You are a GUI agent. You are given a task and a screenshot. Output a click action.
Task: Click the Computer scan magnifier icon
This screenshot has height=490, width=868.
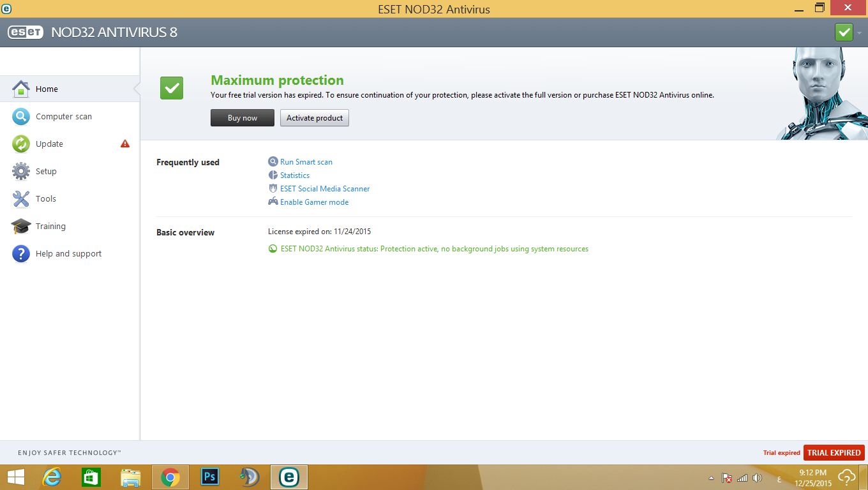coord(21,117)
